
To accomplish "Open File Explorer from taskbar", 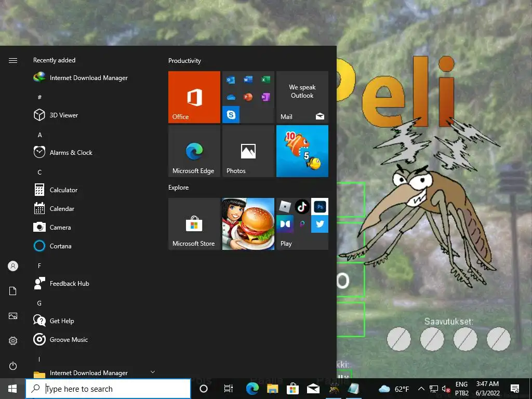I will 272,389.
